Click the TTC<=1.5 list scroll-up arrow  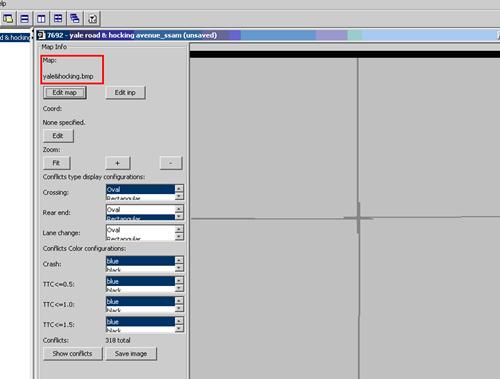coord(179,321)
